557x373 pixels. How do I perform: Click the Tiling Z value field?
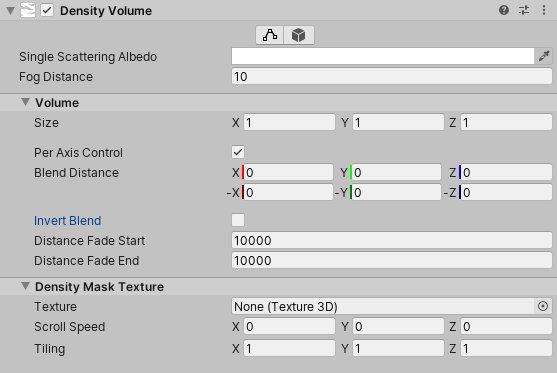tap(506, 348)
